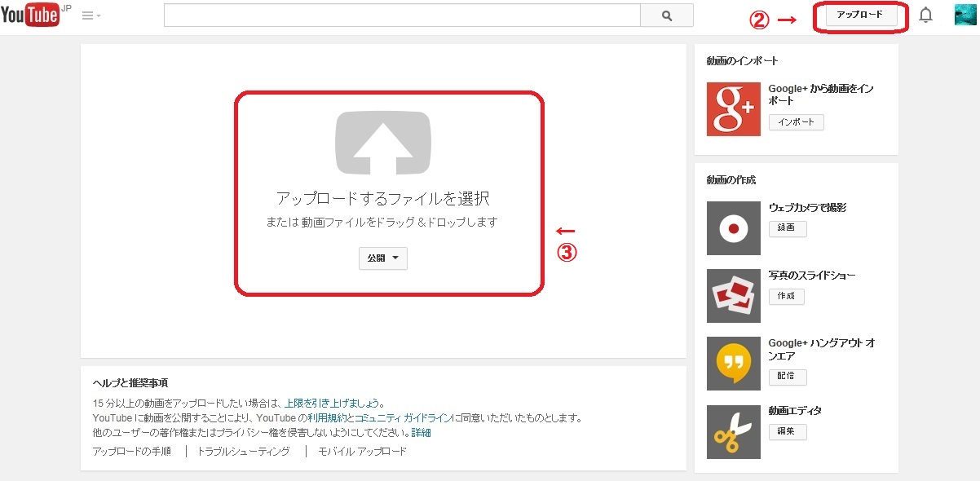Click the アップロード button in header
The width and height of the screenshot is (980, 481).
(860, 15)
